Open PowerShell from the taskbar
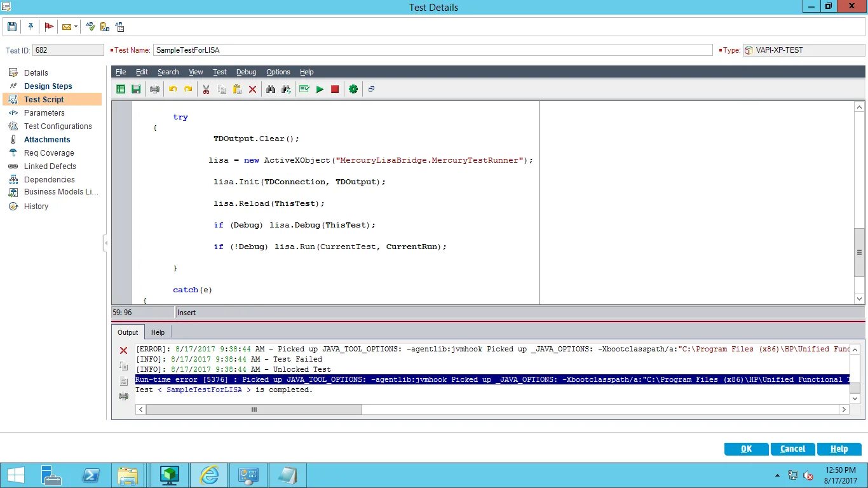Image resolution: width=868 pixels, height=488 pixels. tap(91, 475)
